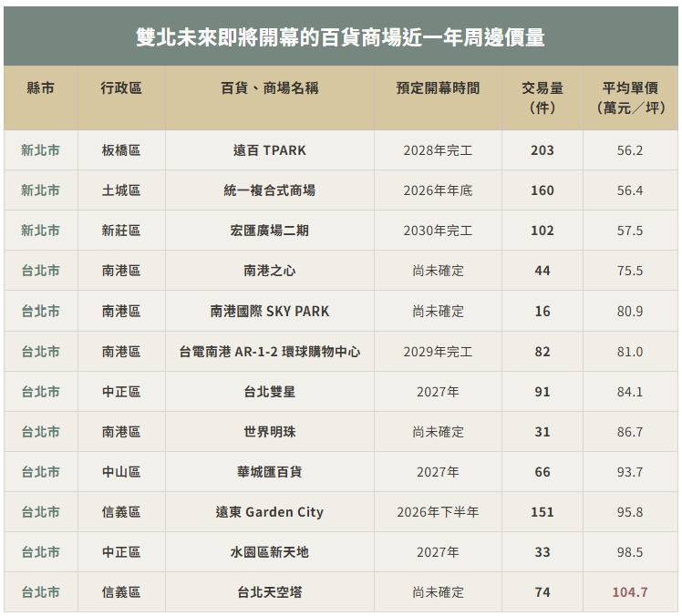Click the 土城區 district cell

pyautogui.click(x=121, y=190)
